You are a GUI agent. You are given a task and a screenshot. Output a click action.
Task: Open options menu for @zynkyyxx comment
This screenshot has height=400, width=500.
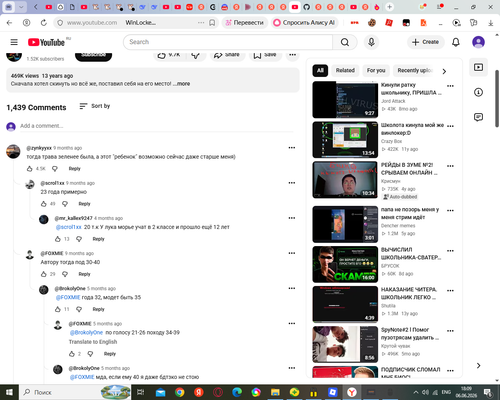(x=292, y=148)
